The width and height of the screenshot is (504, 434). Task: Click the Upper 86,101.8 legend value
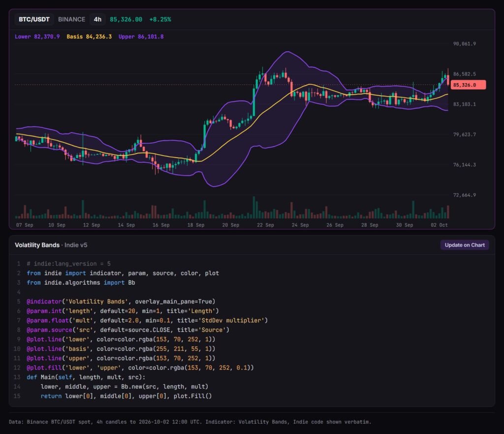click(x=141, y=36)
